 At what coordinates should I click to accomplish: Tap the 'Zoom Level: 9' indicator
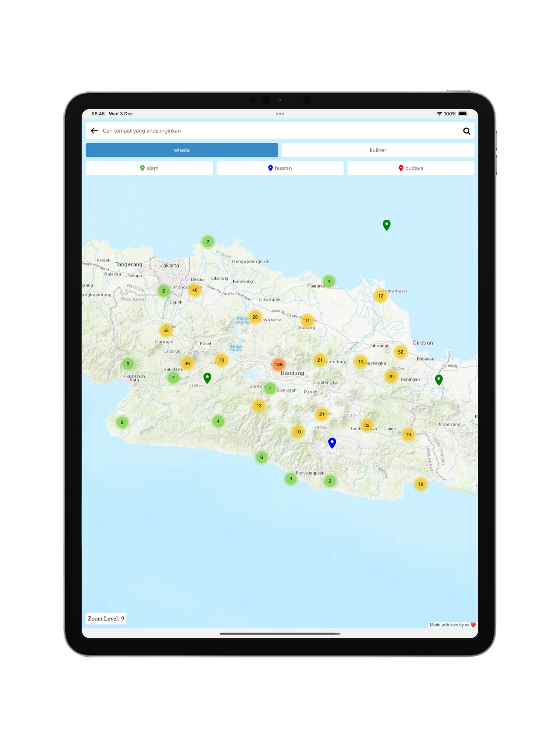tap(106, 618)
